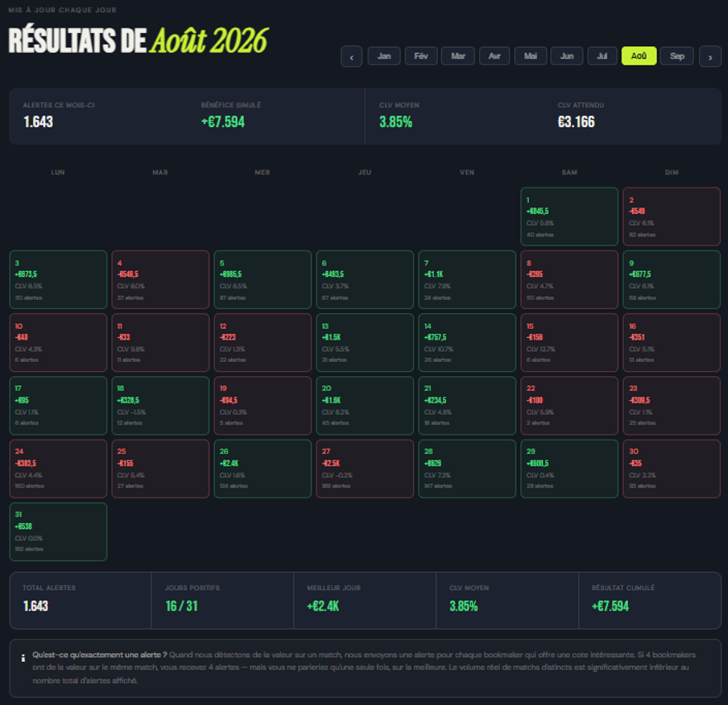This screenshot has width=728, height=705.
Task: Open day 5 calendar card
Action: click(x=262, y=279)
